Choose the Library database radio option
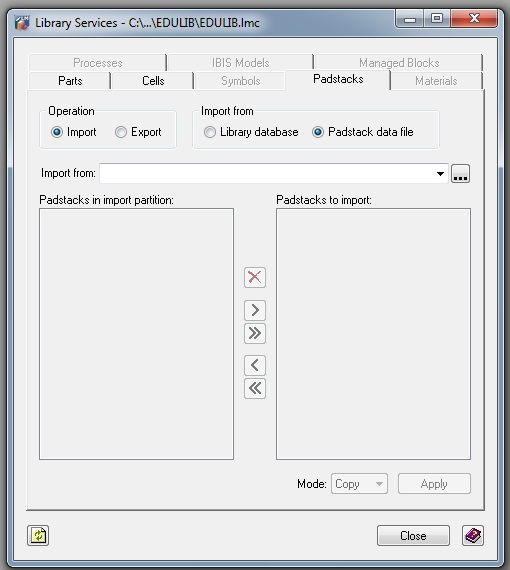The image size is (510, 570). (x=209, y=132)
